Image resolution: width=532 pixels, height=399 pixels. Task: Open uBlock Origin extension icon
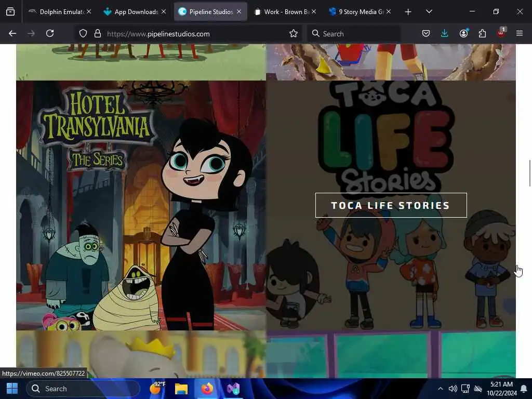(x=501, y=33)
